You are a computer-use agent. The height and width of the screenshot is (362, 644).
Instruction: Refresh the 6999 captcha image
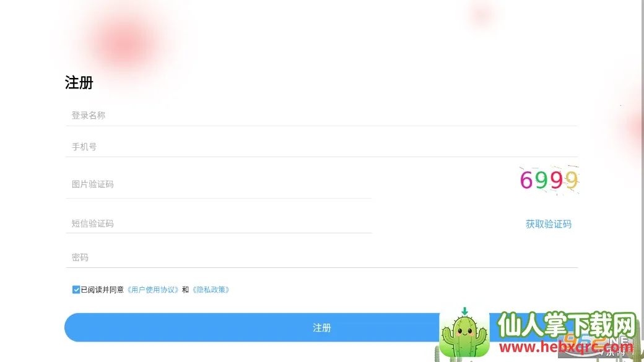(549, 180)
